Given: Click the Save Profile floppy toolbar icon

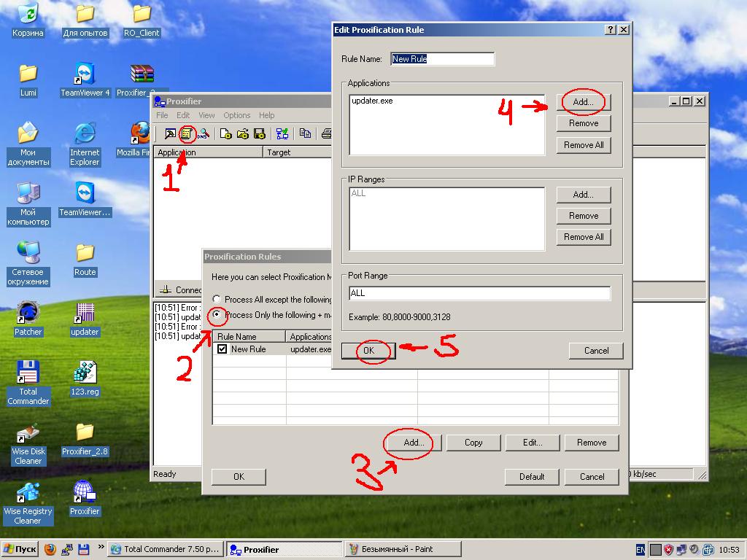Looking at the screenshot, I should click(258, 133).
